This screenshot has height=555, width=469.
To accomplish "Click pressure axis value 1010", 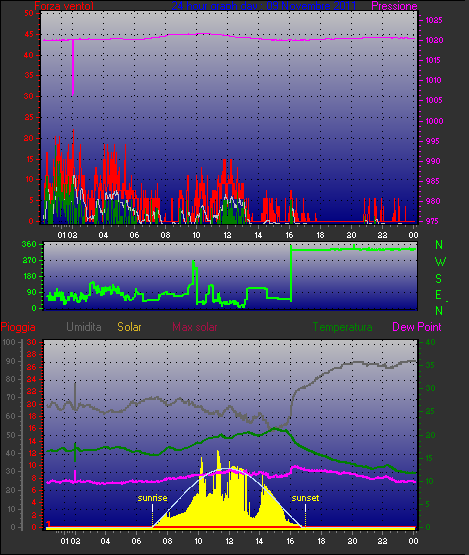I will pyautogui.click(x=433, y=80).
